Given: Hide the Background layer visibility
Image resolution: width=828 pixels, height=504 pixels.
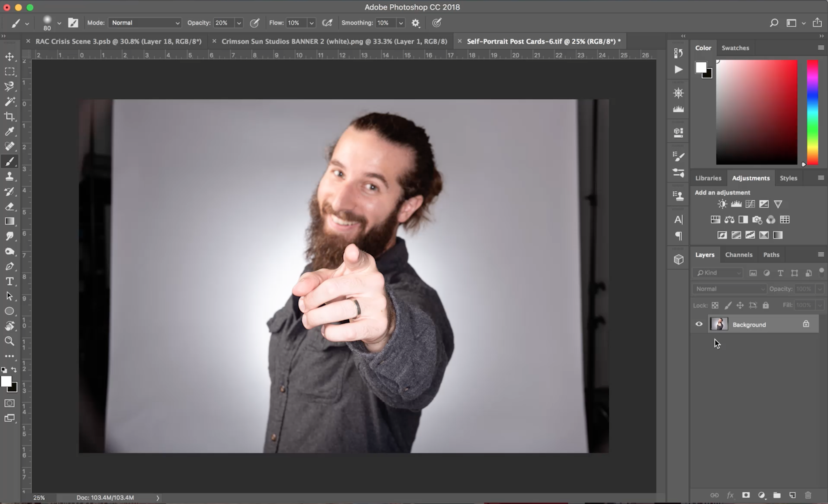Looking at the screenshot, I should (699, 324).
